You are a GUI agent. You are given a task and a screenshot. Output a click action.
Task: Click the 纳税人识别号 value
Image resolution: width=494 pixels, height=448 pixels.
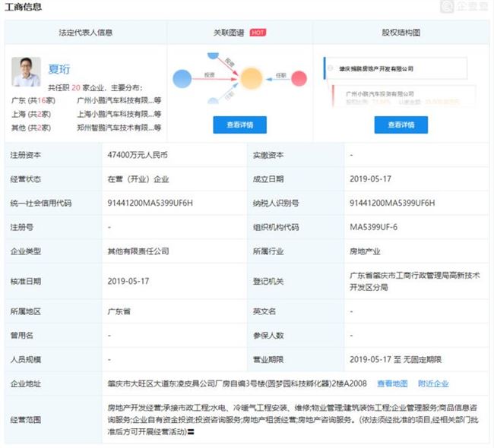point(392,203)
